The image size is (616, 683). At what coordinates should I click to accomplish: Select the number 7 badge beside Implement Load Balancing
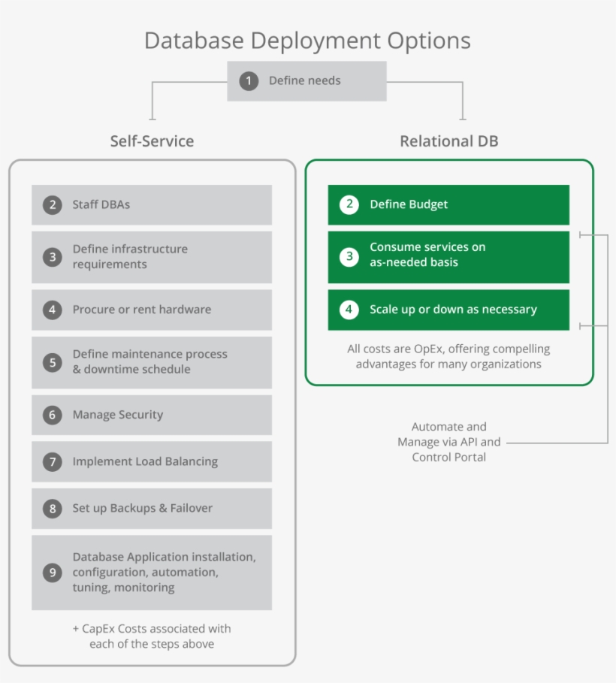52,463
